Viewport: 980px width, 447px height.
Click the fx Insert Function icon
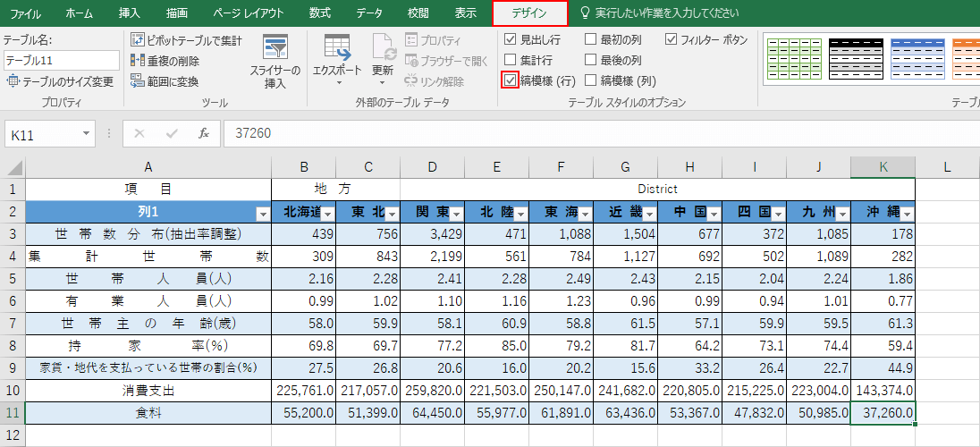(x=204, y=133)
